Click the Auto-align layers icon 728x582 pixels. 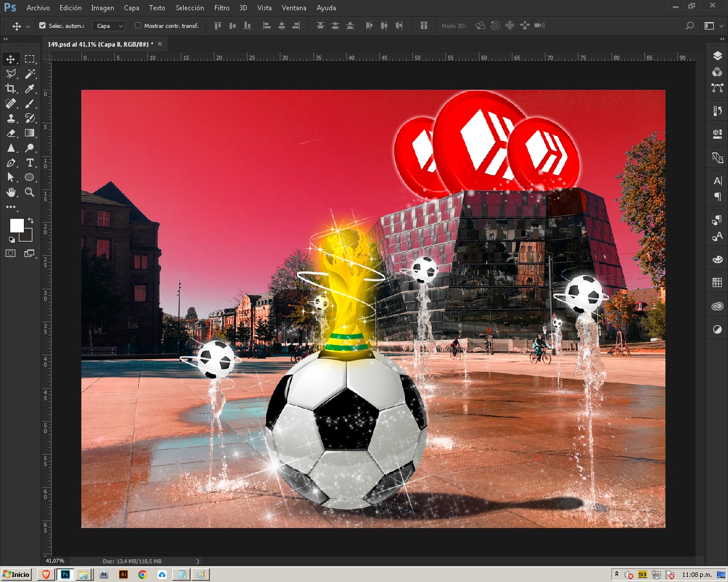[424, 26]
